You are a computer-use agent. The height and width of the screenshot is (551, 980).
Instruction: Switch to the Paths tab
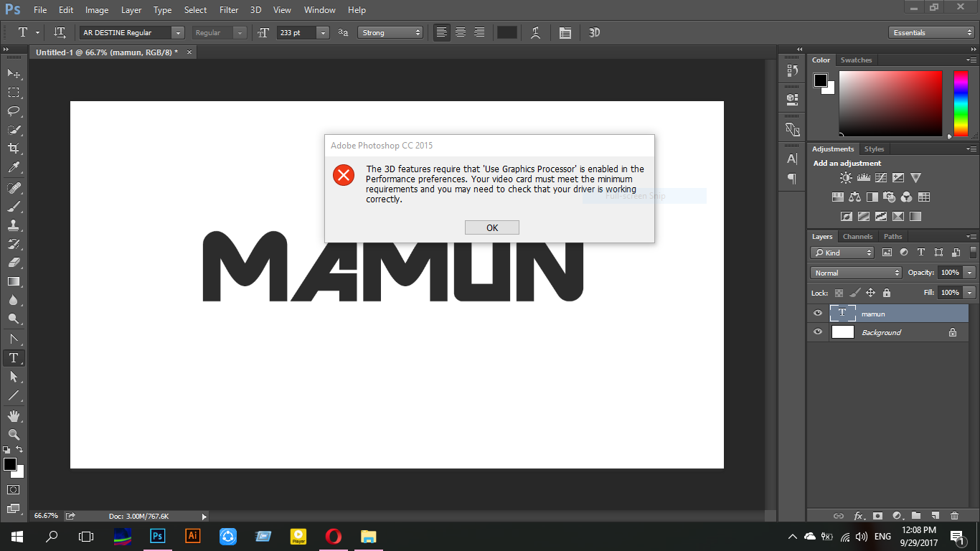[893, 237]
